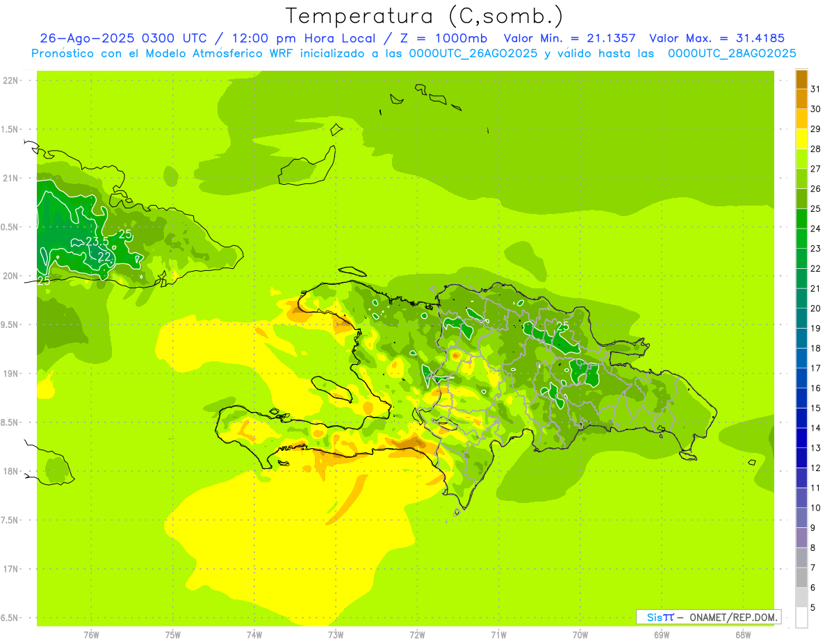This screenshot has height=644, width=834.
Task: Click the '74W' longitude axis label
Action: point(254,635)
